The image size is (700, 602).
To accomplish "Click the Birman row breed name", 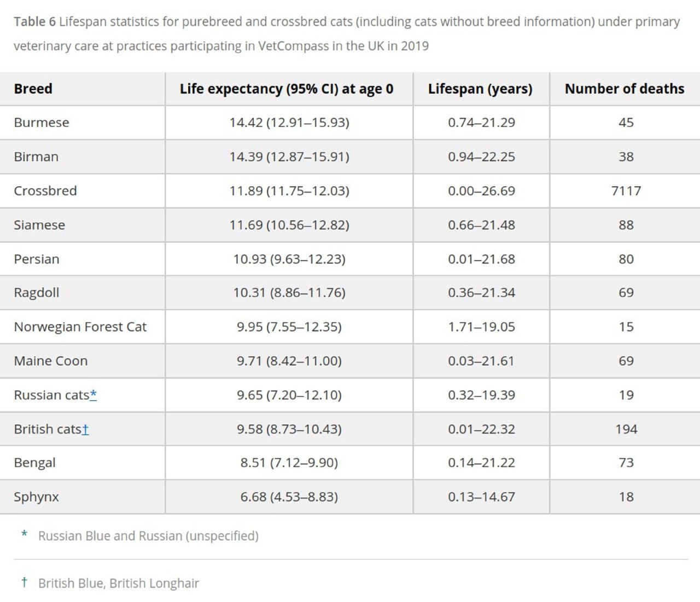I will coord(36,157).
